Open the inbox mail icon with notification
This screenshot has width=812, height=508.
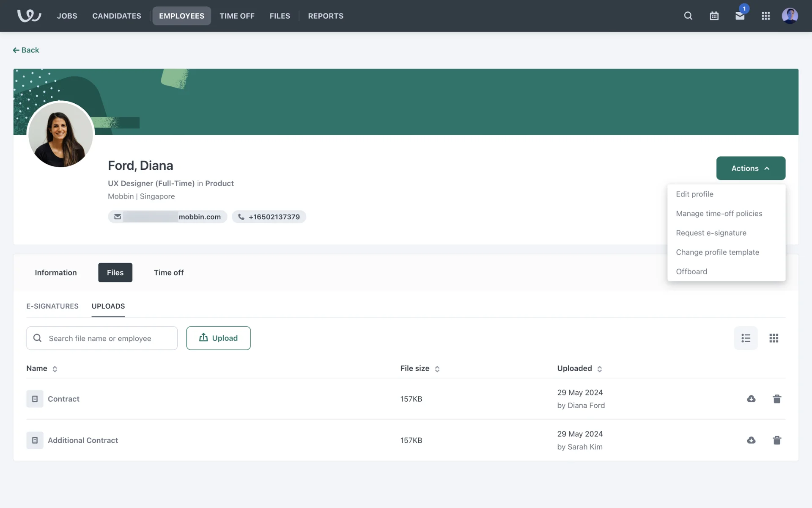tap(740, 16)
